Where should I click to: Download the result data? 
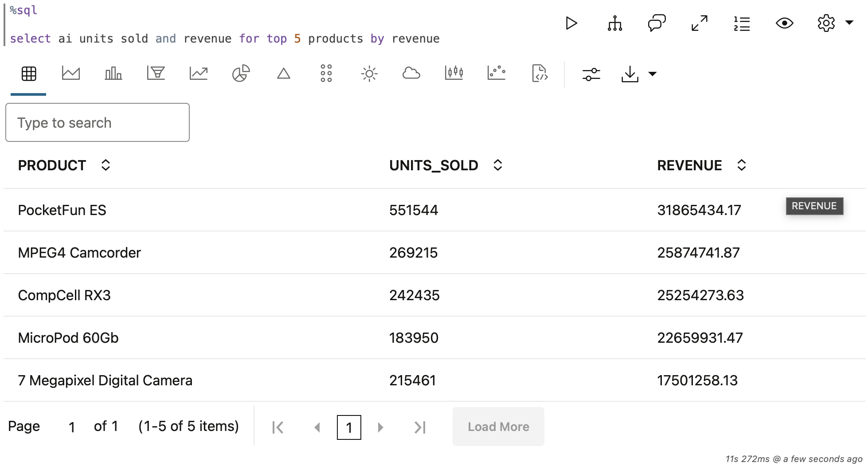coord(630,74)
